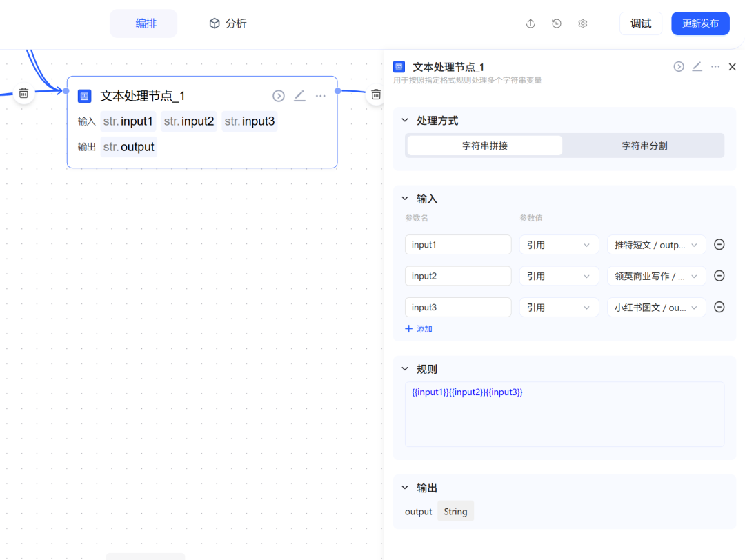
Task: Select 字符串拼接 processing mode
Action: [x=485, y=146]
